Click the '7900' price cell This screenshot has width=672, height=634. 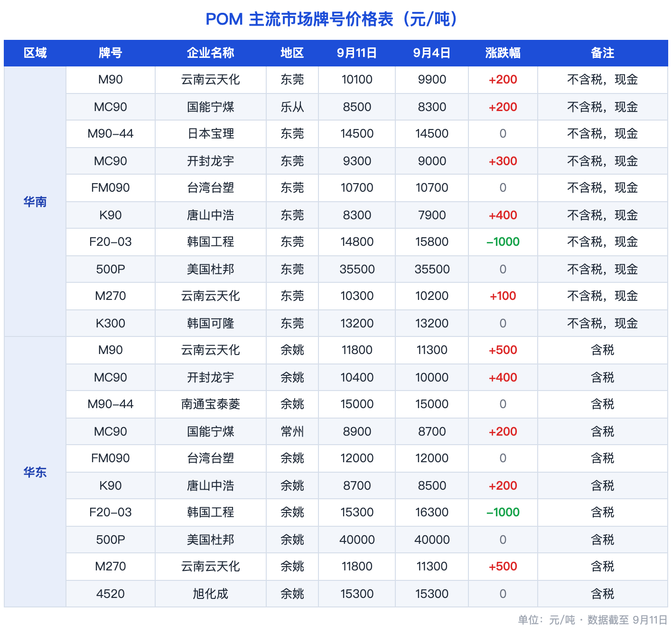(432, 215)
